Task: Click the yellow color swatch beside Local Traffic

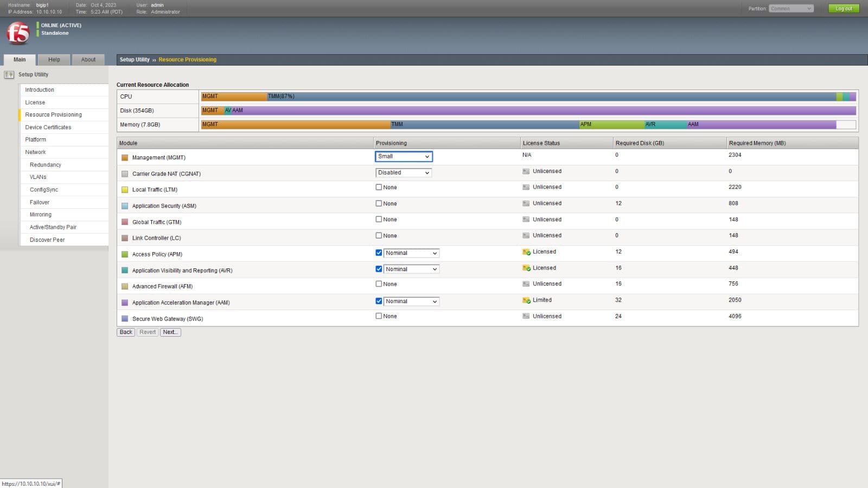Action: pos(125,189)
